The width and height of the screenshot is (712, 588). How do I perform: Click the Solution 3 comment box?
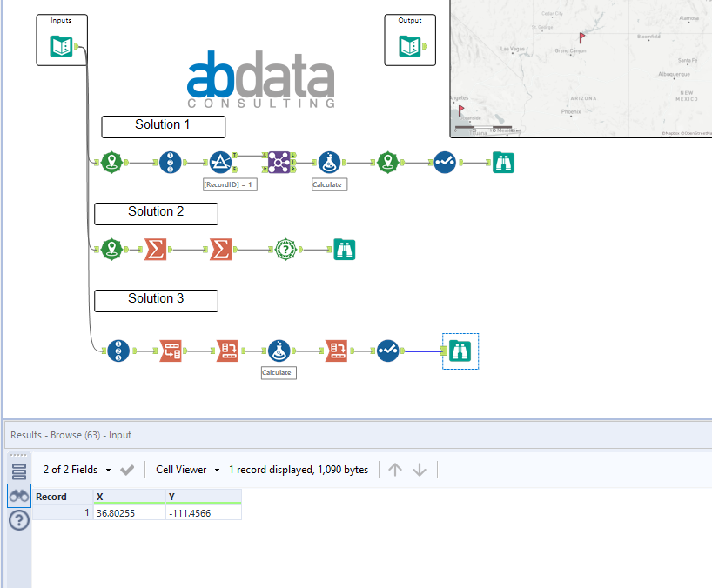(156, 301)
